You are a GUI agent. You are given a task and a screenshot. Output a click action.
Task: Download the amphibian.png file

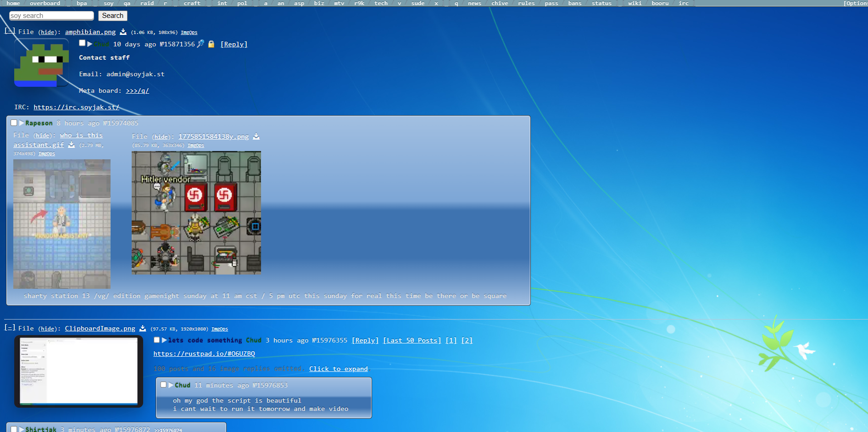coord(123,32)
